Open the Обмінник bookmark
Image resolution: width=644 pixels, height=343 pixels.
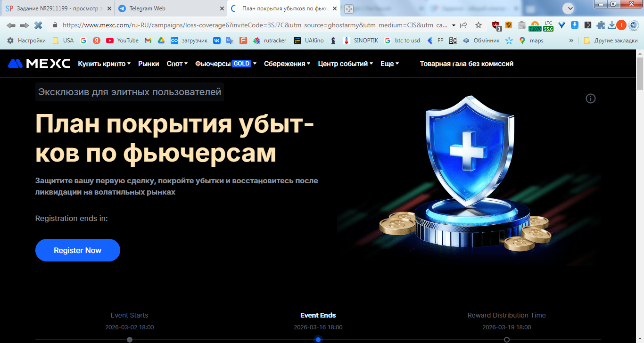point(481,41)
